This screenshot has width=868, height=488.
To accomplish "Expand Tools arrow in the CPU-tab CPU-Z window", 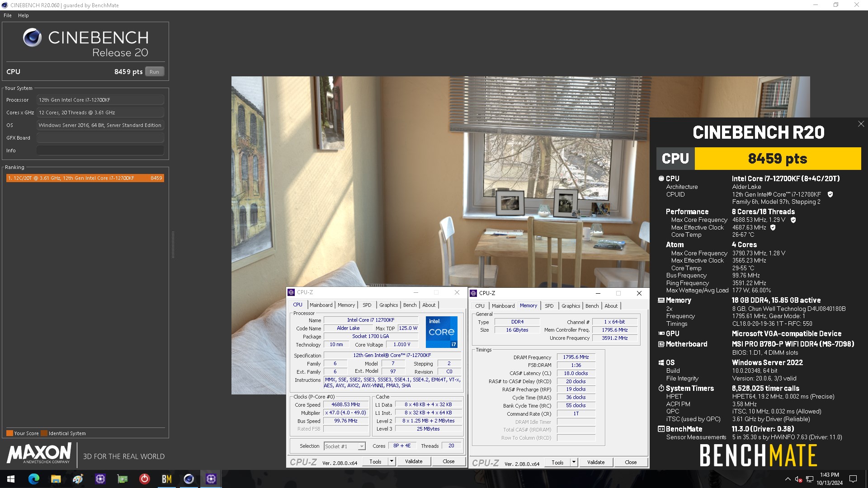I will point(392,461).
